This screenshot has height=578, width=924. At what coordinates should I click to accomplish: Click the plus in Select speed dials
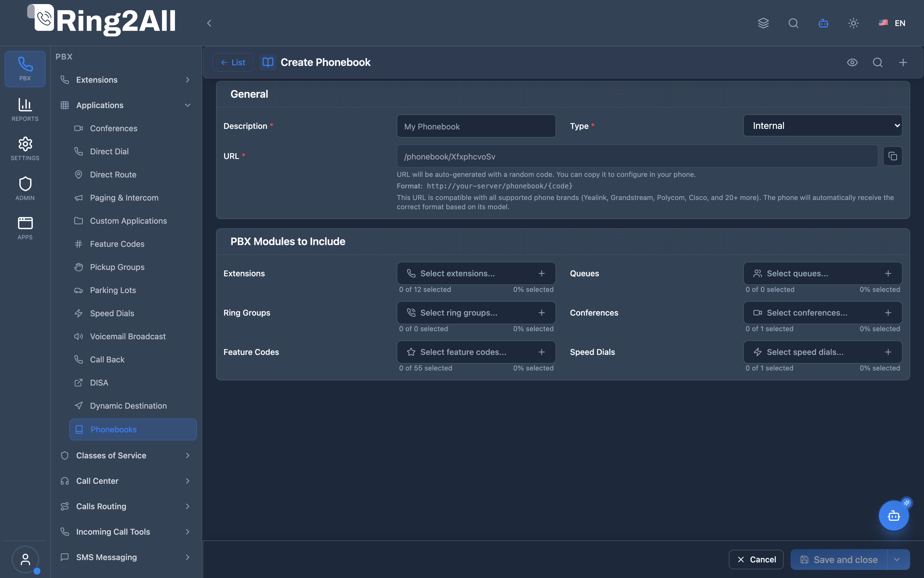[x=888, y=352]
